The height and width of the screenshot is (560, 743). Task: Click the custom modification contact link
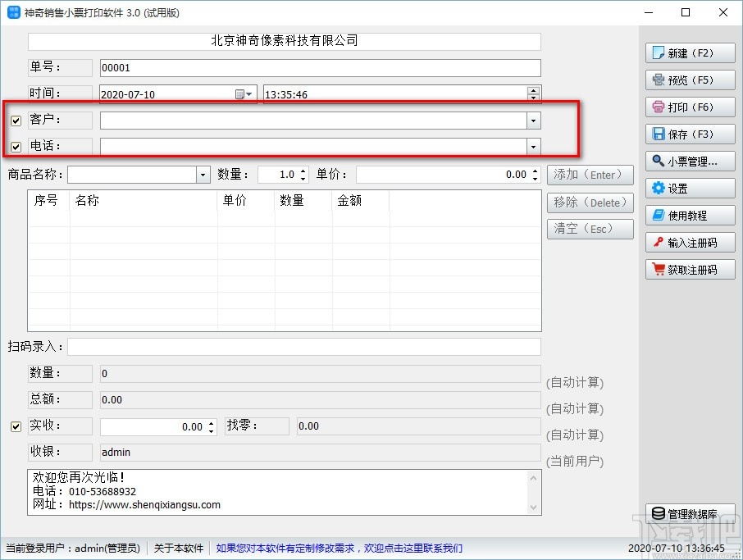pos(340,549)
